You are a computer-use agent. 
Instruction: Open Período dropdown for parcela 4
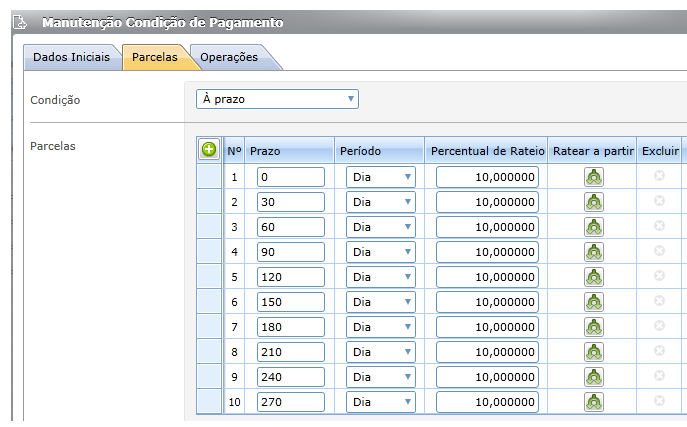(x=381, y=252)
